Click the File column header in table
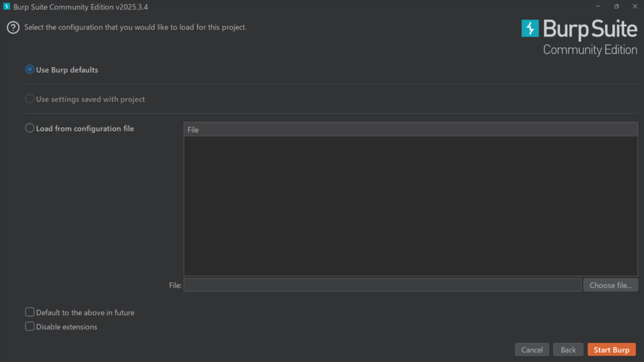The height and width of the screenshot is (362, 644). 411,129
